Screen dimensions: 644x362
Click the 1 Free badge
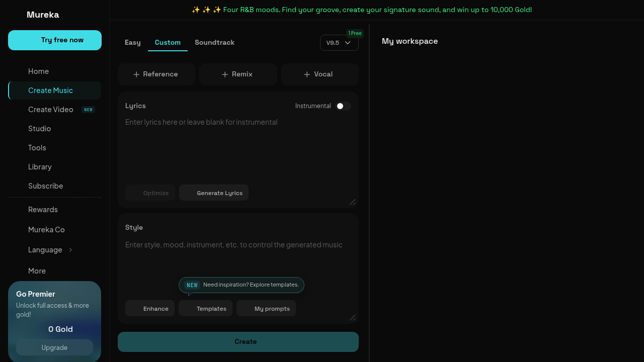[x=355, y=33]
